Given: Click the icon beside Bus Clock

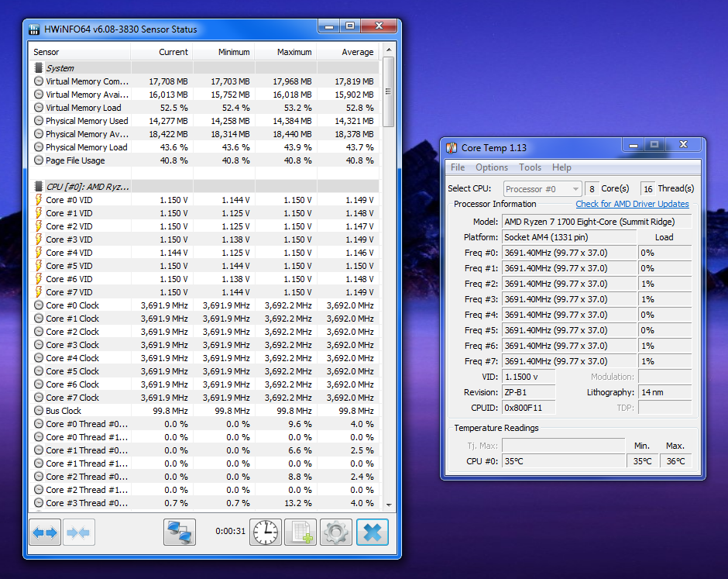Looking at the screenshot, I should [39, 411].
